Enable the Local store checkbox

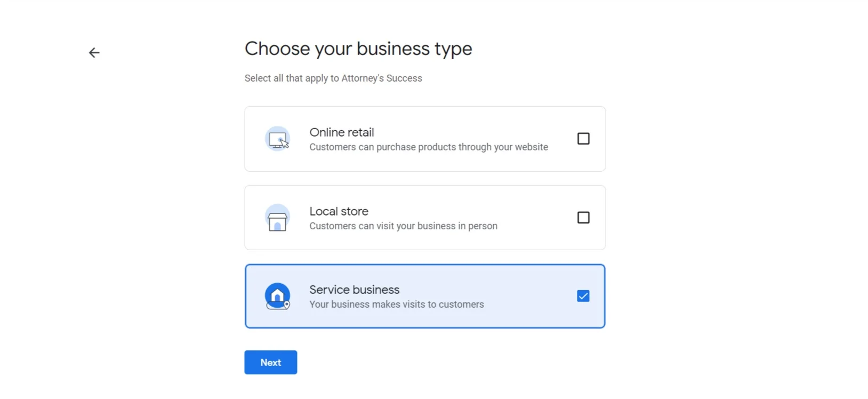pos(583,218)
